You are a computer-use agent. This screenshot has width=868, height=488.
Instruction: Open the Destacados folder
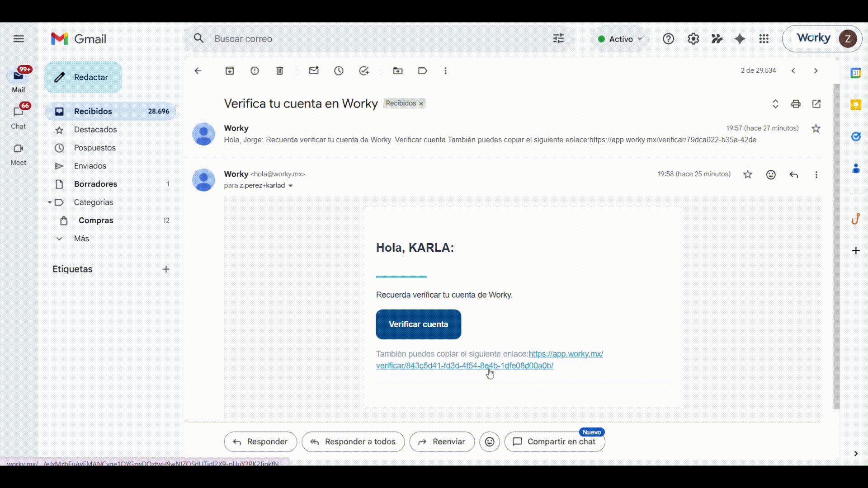click(111, 130)
